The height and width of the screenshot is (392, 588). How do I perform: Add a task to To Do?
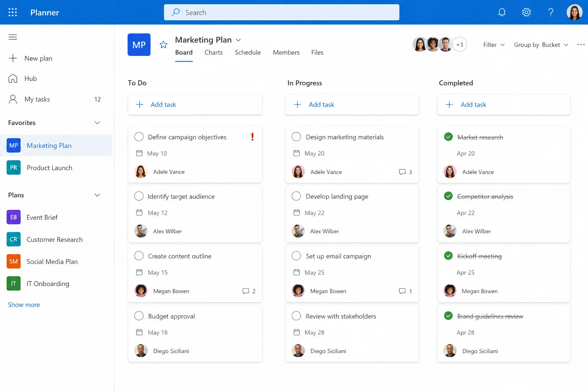195,105
